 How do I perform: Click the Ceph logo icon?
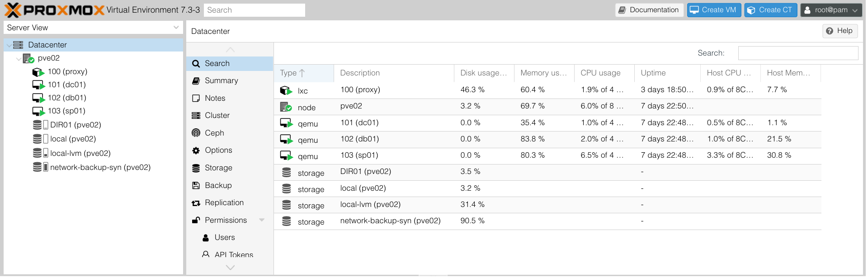pos(196,133)
